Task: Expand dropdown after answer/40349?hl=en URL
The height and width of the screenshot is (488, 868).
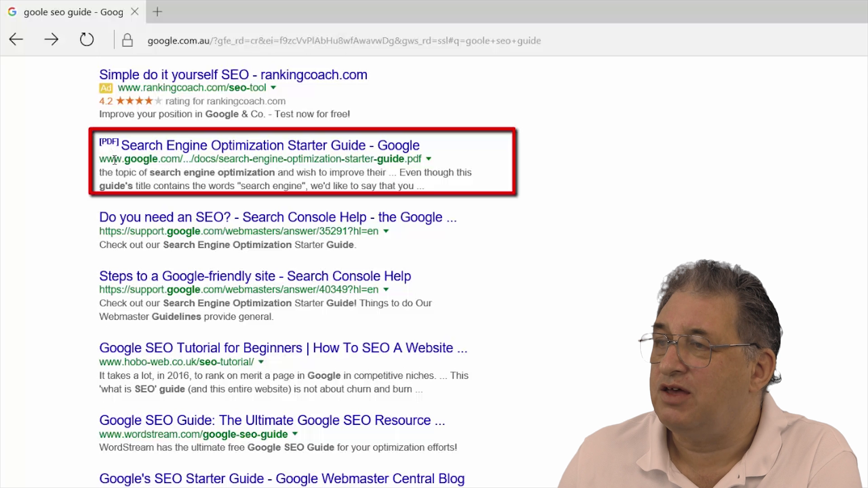Action: click(x=386, y=289)
